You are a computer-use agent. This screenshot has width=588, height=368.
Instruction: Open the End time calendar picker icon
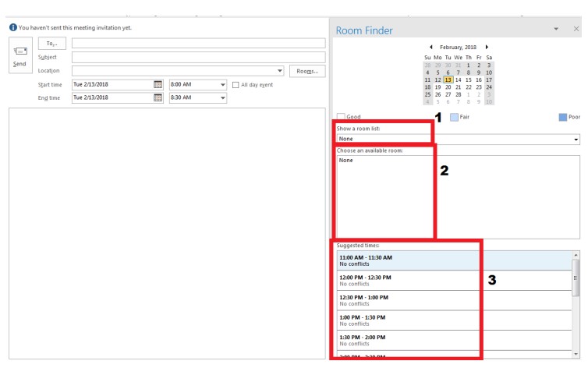coord(158,97)
